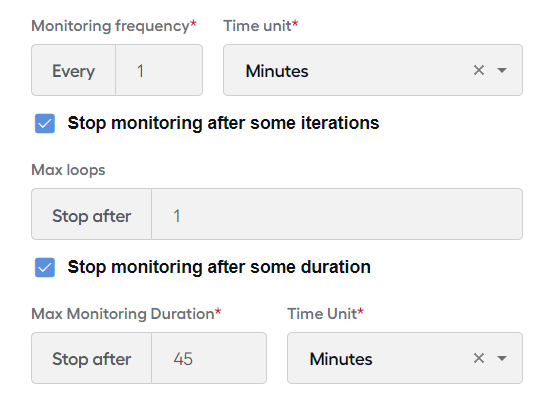538x408 pixels.
Task: Focus the Max Monitoring Duration field showing 45
Action: tap(209, 358)
